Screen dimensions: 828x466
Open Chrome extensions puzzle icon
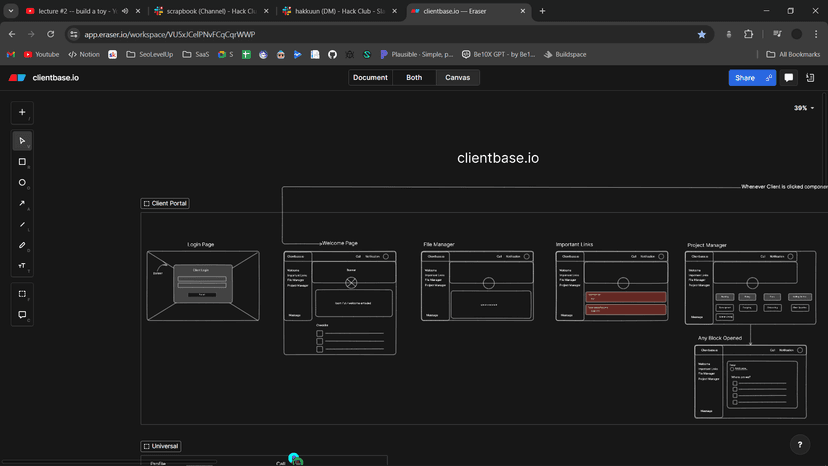pos(748,34)
